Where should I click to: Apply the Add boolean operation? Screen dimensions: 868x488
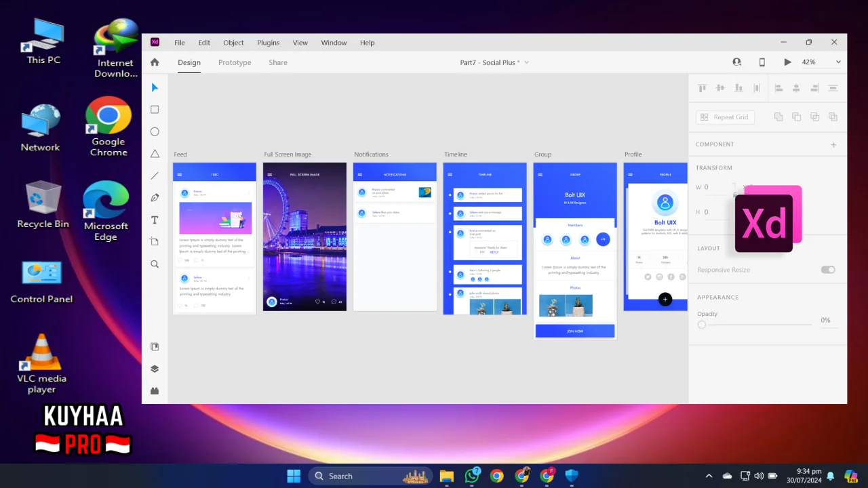tap(778, 117)
